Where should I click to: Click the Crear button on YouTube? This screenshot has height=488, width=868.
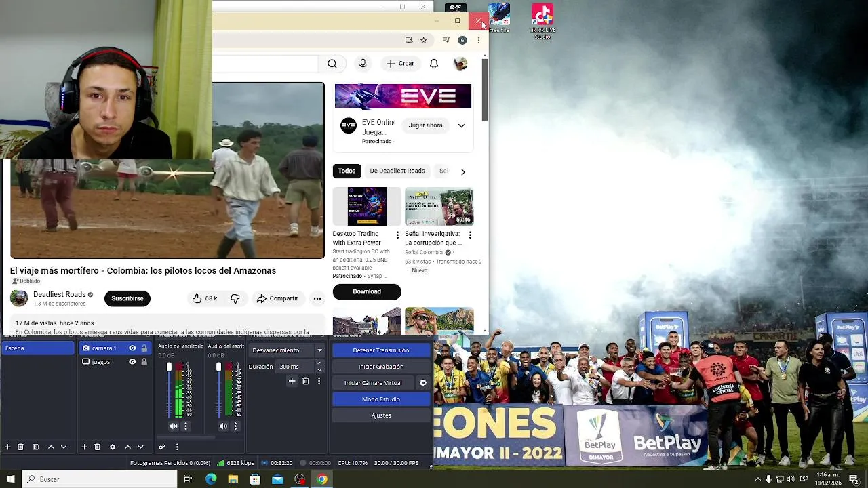pos(400,64)
